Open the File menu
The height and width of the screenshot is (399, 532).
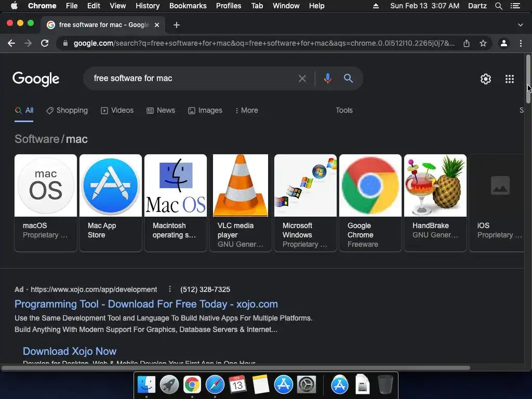(72, 6)
